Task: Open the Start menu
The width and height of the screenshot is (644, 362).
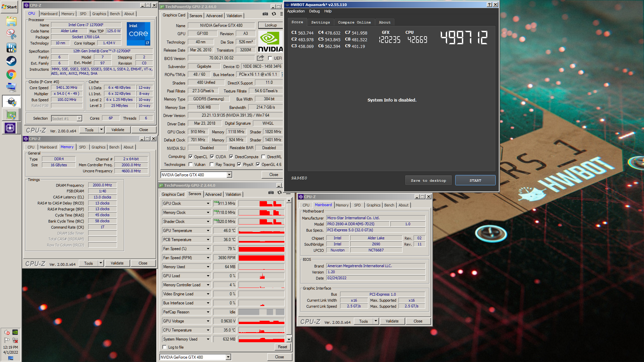Action: tap(9, 7)
